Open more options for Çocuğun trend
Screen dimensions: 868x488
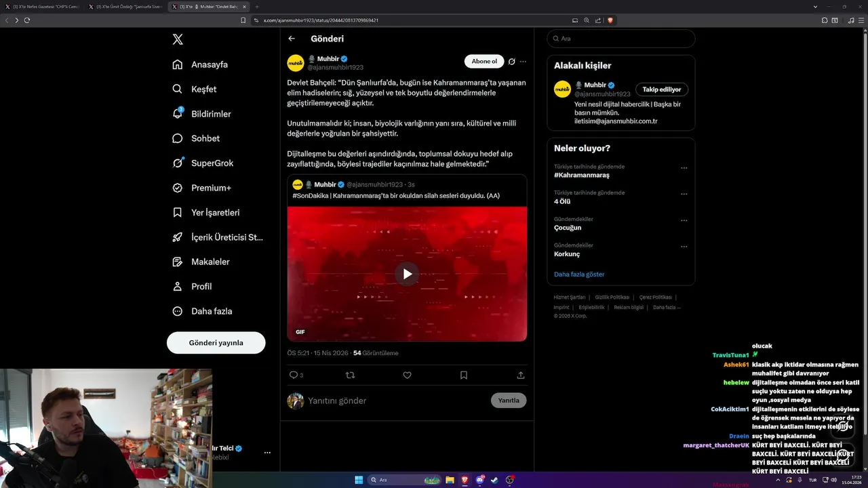pos(684,220)
